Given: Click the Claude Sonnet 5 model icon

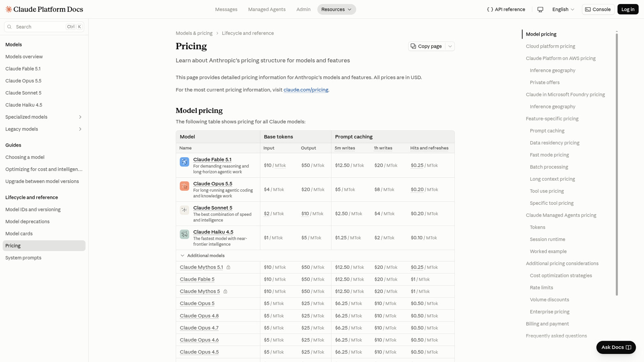Looking at the screenshot, I should (184, 210).
